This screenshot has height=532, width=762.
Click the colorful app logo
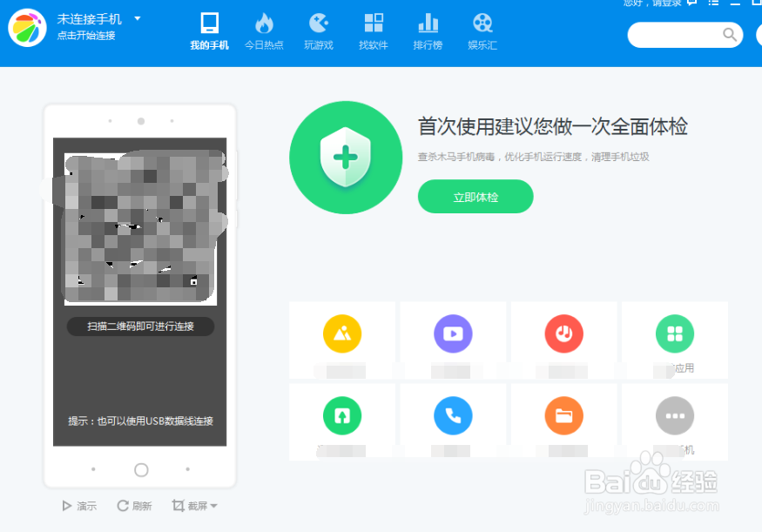[x=27, y=28]
